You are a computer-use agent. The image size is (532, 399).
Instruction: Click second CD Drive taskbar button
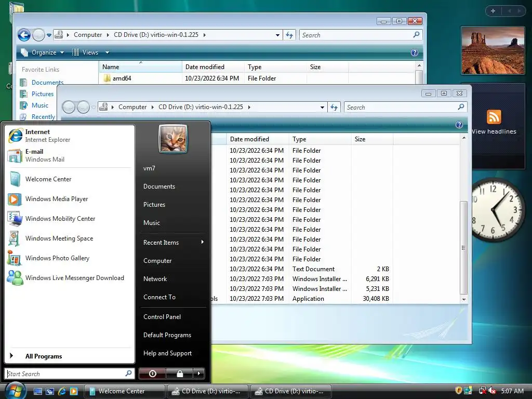[290, 391]
